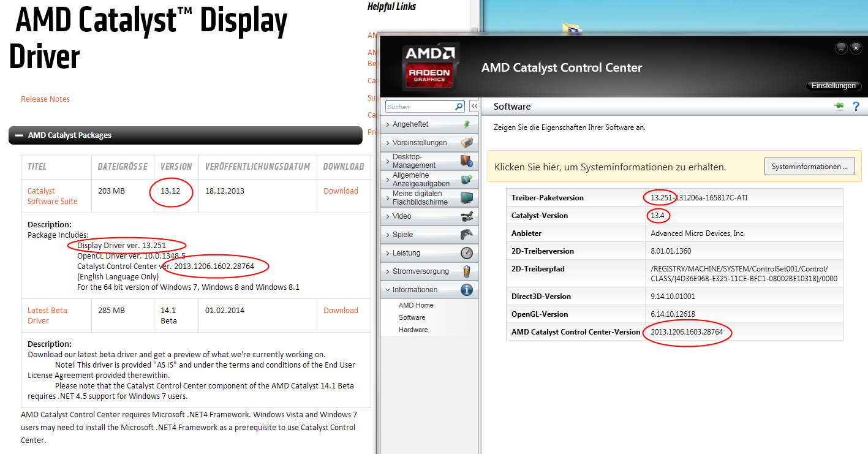This screenshot has width=868, height=454.
Task: Click the Software page heading
Action: [512, 106]
